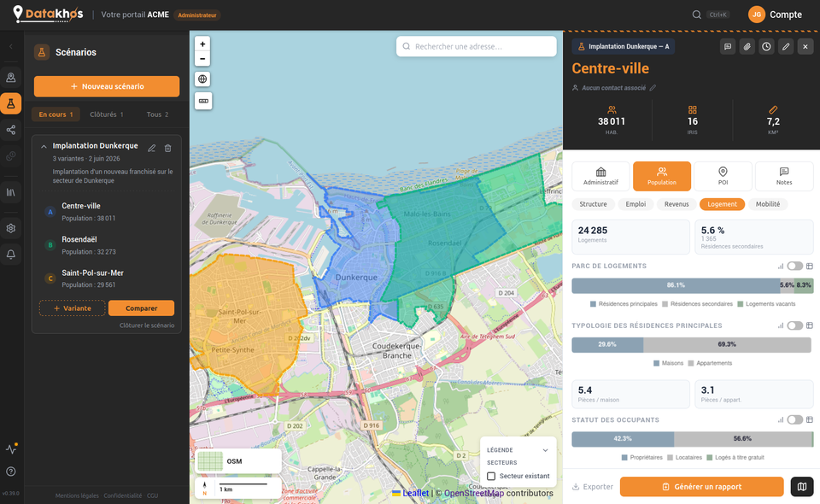Select the Saint-Pol-sur-Mer variant C

[x=107, y=278]
